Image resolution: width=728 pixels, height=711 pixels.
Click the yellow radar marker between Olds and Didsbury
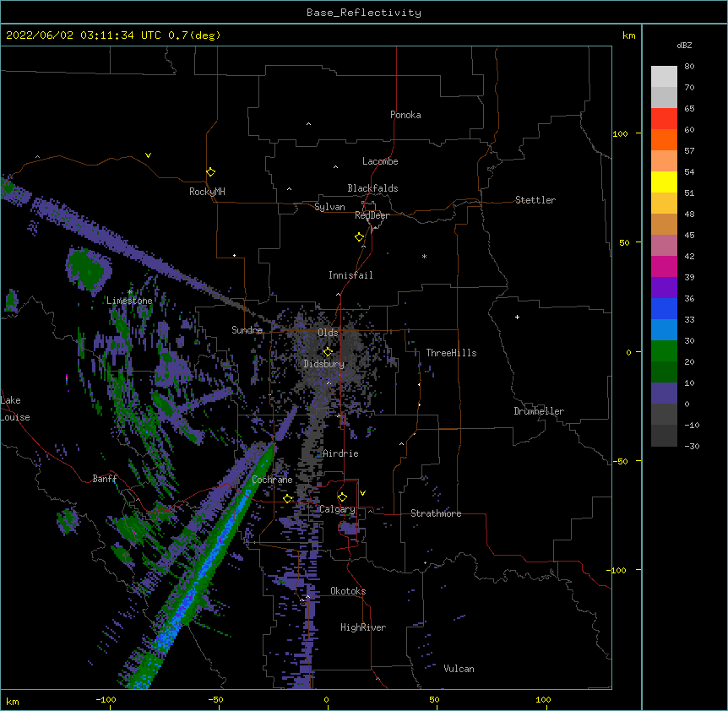(328, 352)
